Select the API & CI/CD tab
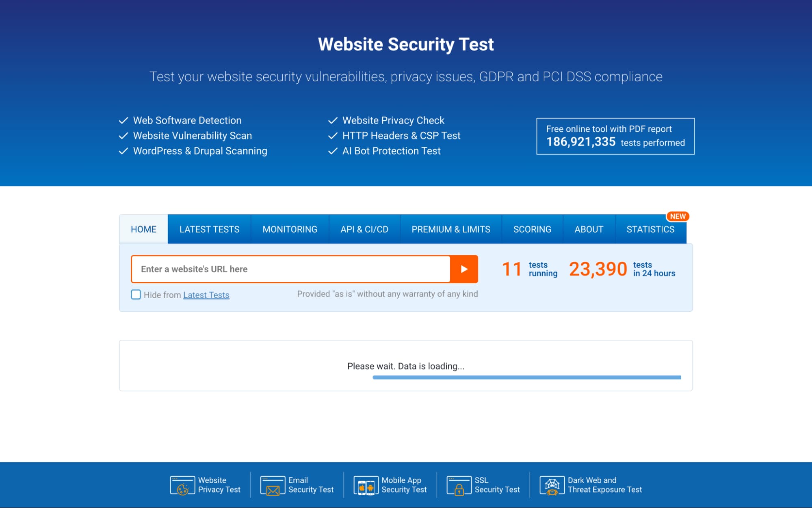812x508 pixels. click(364, 229)
